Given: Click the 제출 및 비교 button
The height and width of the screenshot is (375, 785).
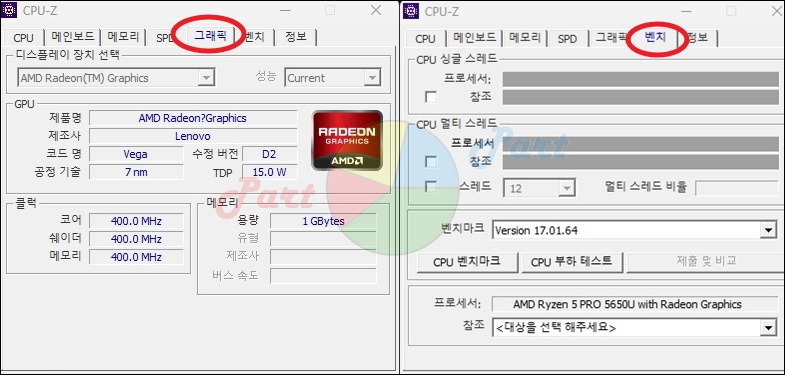Looking at the screenshot, I should point(706,262).
